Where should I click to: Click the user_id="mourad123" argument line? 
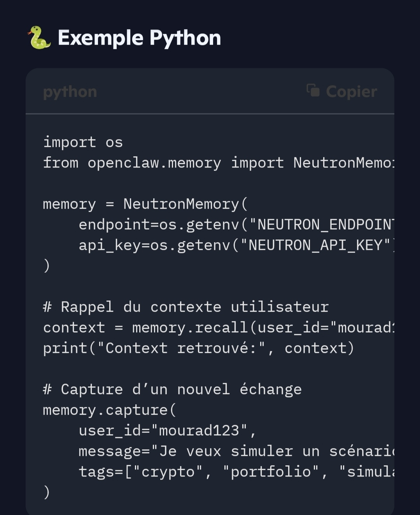(167, 431)
